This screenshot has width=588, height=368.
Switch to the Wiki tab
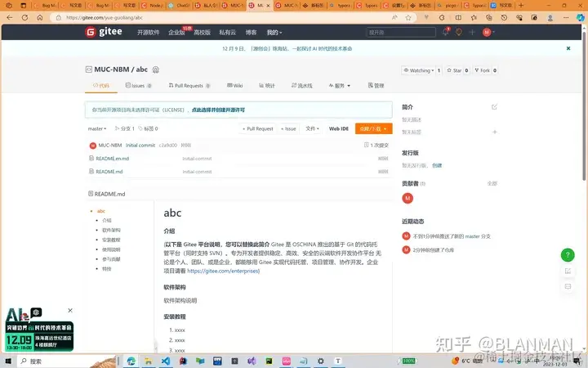(x=234, y=86)
